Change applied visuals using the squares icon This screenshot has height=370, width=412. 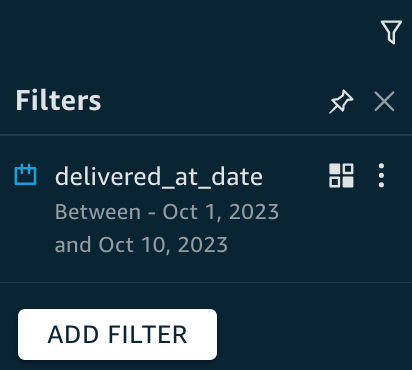click(341, 175)
